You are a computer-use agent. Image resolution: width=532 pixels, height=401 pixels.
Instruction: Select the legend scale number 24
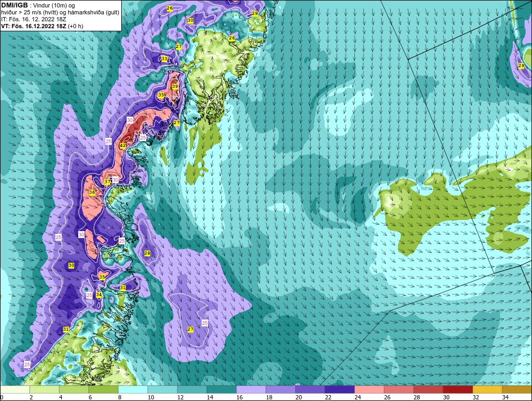point(358,397)
